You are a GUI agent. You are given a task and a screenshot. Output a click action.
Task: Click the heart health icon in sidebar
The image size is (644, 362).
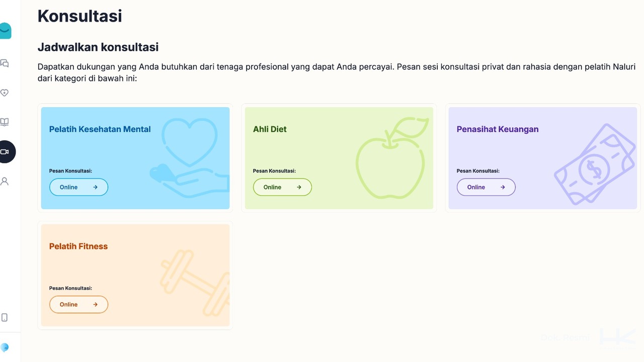click(5, 93)
